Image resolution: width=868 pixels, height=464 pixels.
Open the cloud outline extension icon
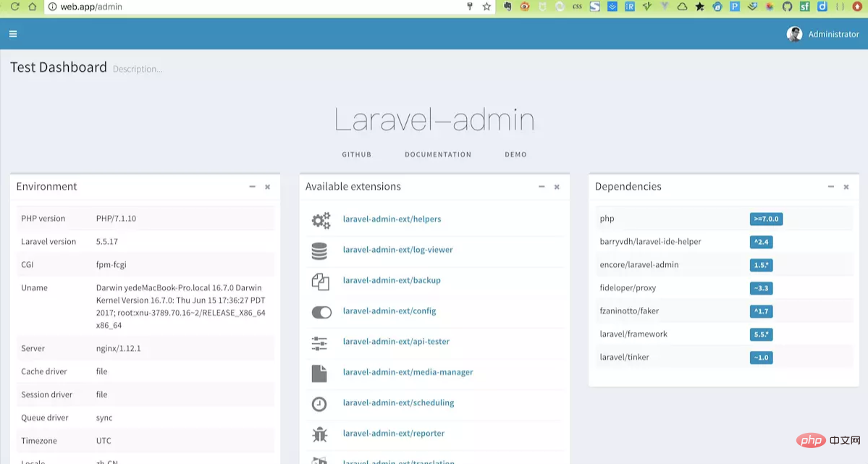pyautogui.click(x=682, y=7)
